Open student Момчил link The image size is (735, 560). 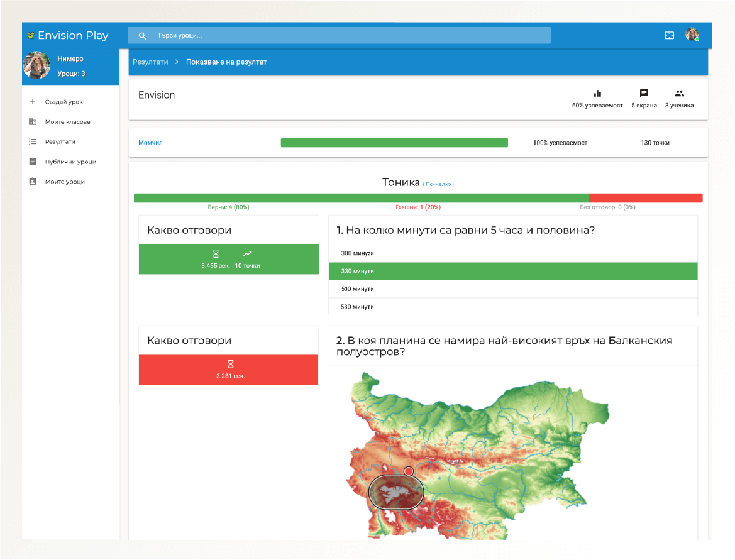click(x=150, y=143)
